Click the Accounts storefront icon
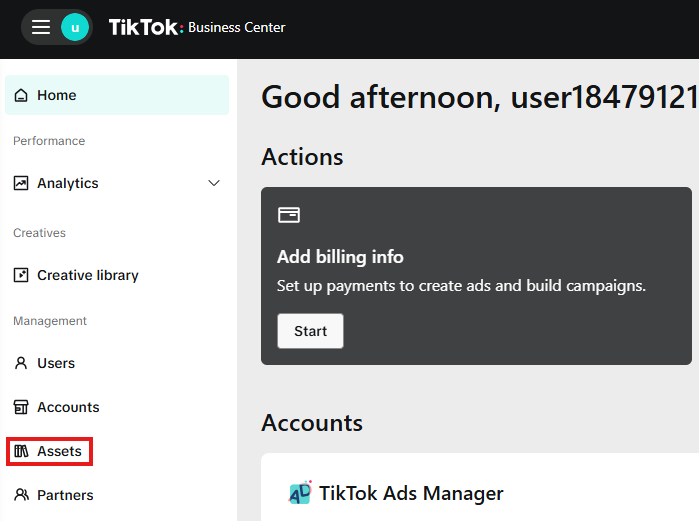The width and height of the screenshot is (699, 521). click(x=21, y=407)
